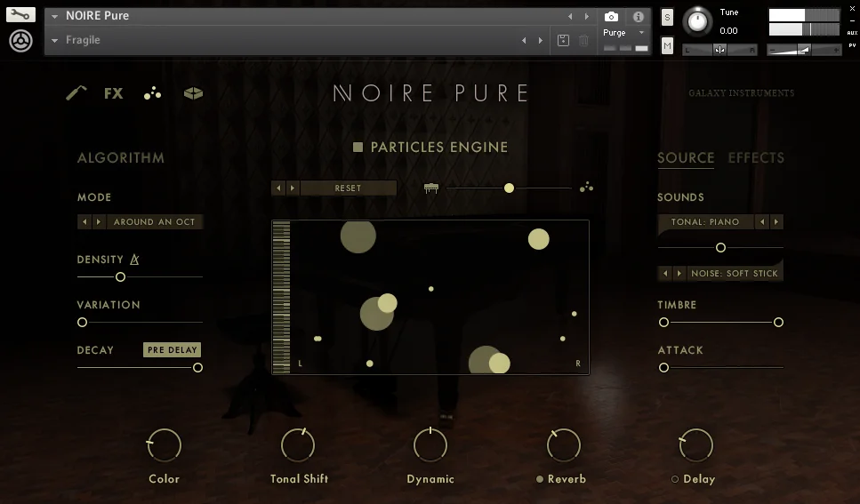Choose previous Tonal Piano sound

point(762,221)
